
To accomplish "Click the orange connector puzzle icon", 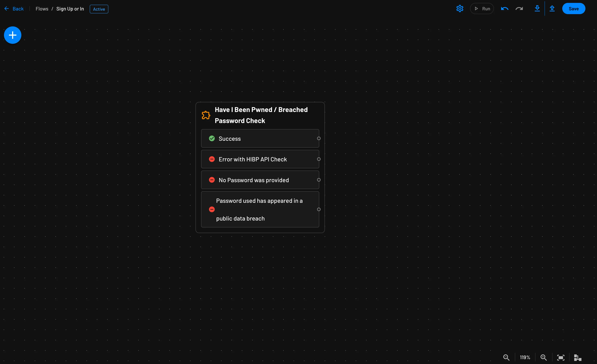I will click(206, 115).
